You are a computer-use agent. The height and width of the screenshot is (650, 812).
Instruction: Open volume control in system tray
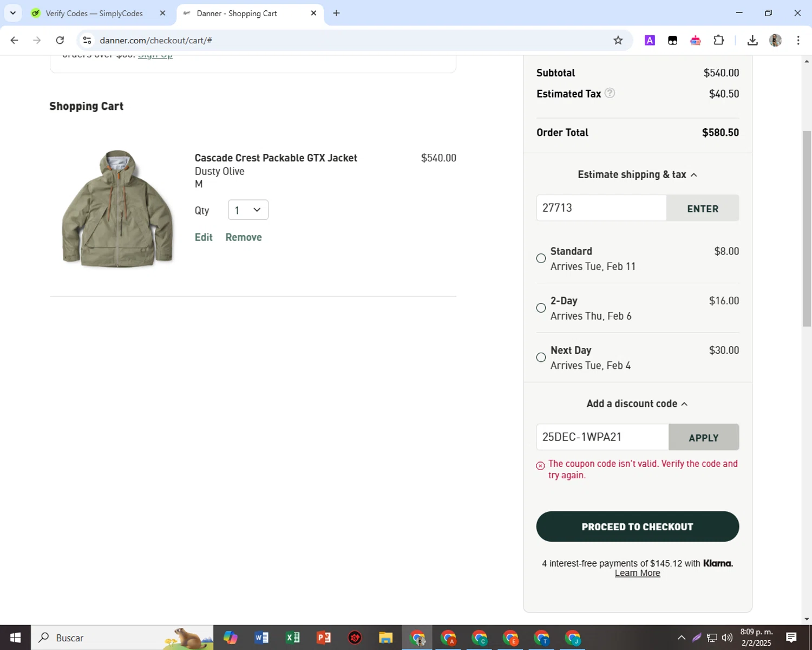727,638
